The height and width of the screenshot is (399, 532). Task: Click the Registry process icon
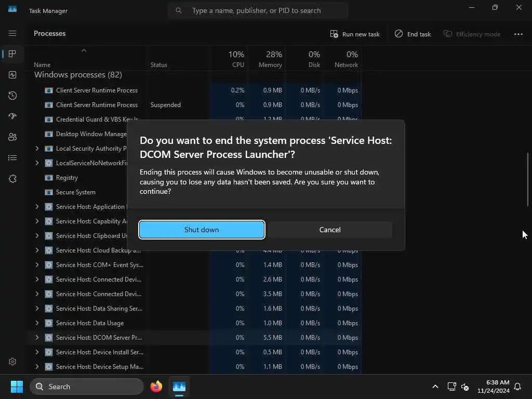click(49, 178)
